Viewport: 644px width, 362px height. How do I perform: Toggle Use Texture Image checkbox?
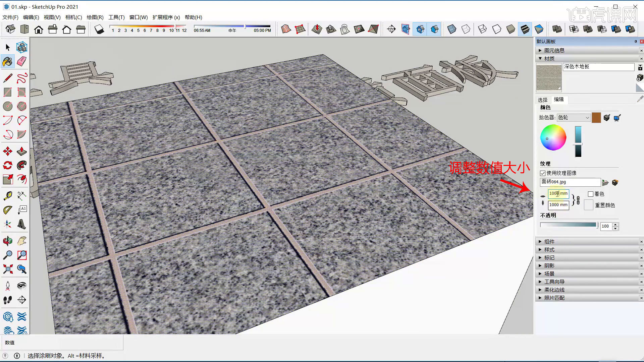pos(543,173)
